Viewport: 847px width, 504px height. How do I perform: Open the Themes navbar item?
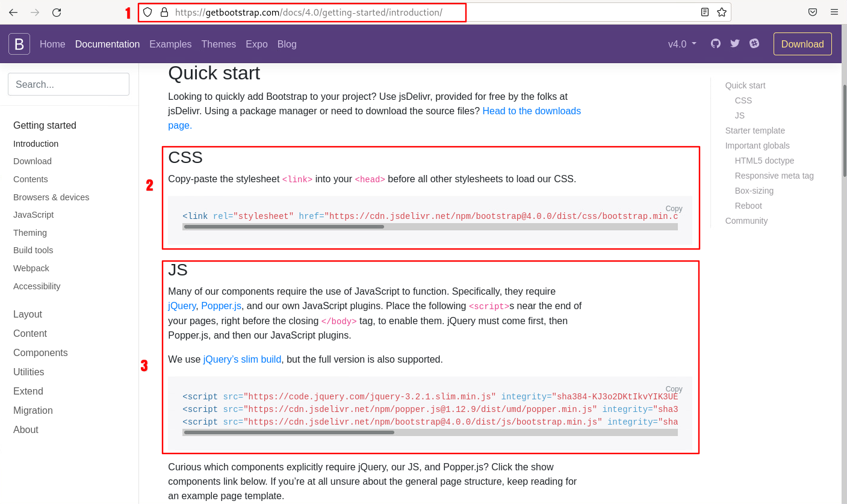click(x=219, y=44)
